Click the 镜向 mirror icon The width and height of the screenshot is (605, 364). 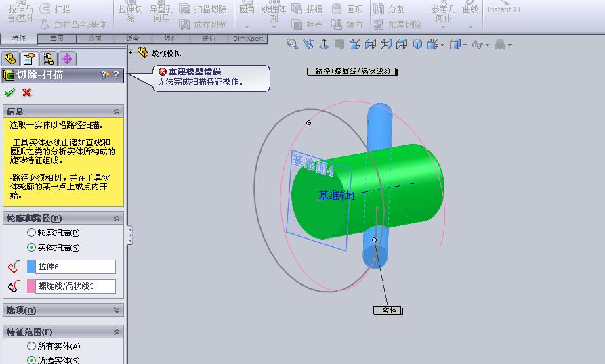337,24
